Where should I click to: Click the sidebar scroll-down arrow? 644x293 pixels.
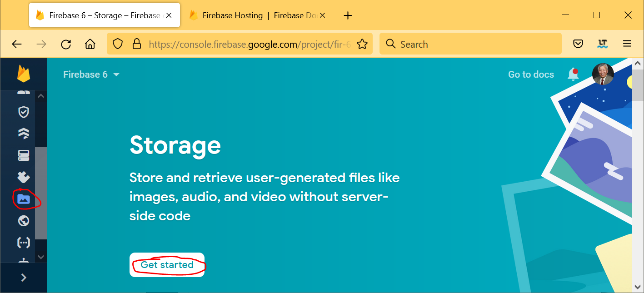[41, 257]
